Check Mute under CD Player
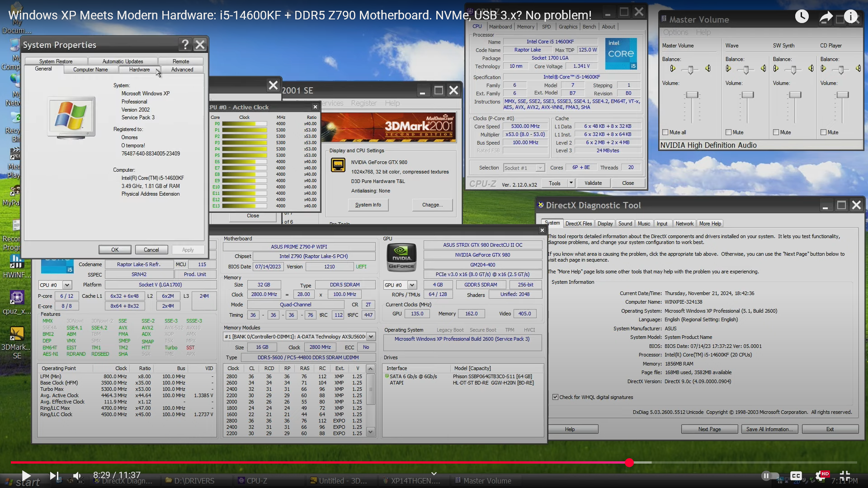 823,132
